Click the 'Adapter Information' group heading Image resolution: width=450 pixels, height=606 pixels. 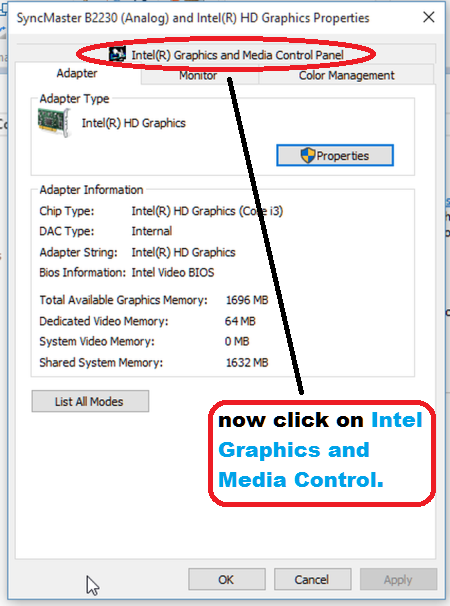(x=91, y=190)
